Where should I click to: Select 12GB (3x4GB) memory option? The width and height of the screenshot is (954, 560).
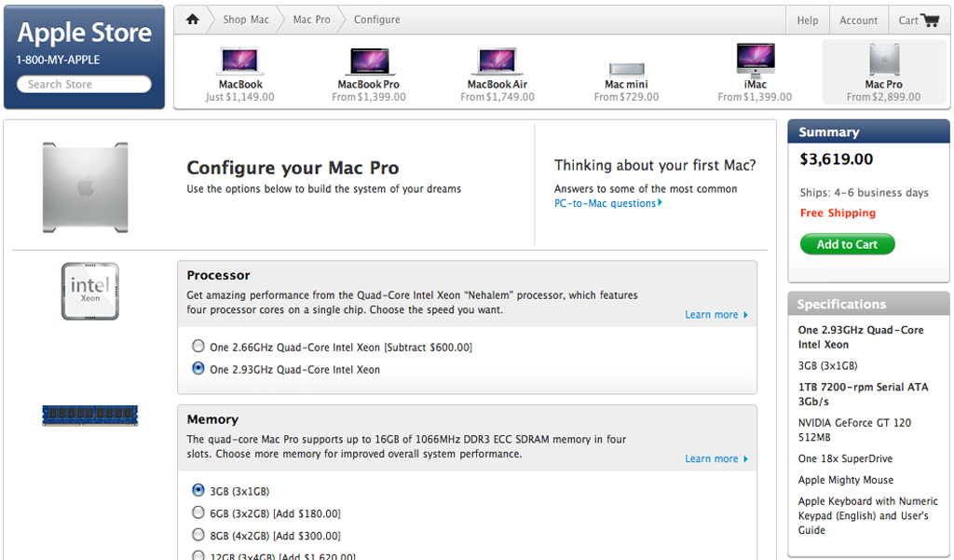(198, 555)
